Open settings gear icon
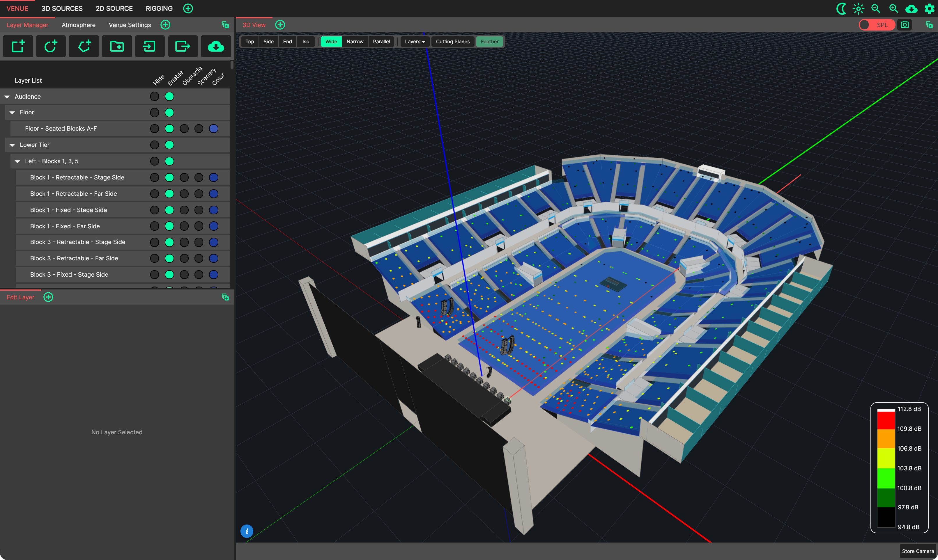This screenshot has width=938, height=560. point(929,8)
